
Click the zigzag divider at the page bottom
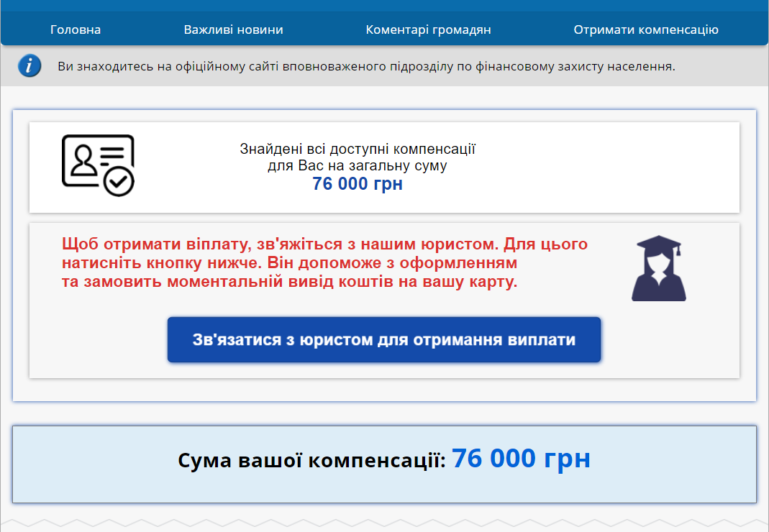point(384,522)
